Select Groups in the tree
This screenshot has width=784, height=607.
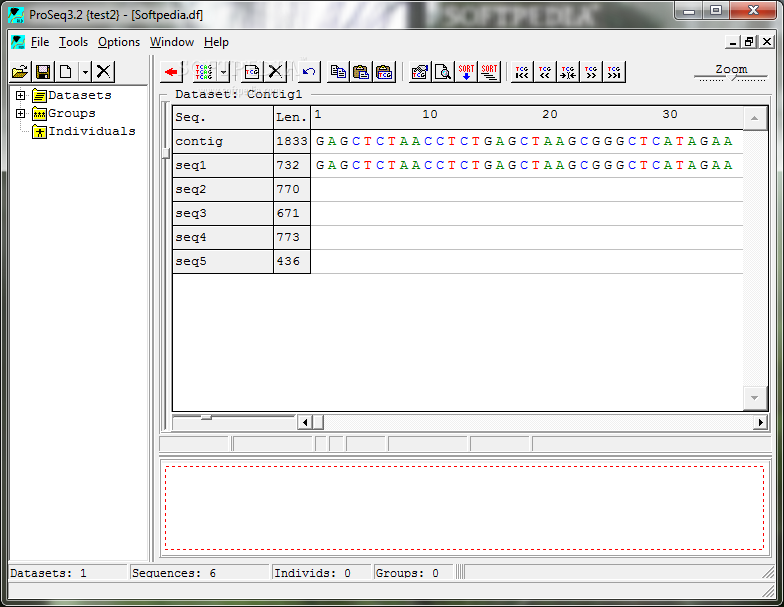(72, 114)
